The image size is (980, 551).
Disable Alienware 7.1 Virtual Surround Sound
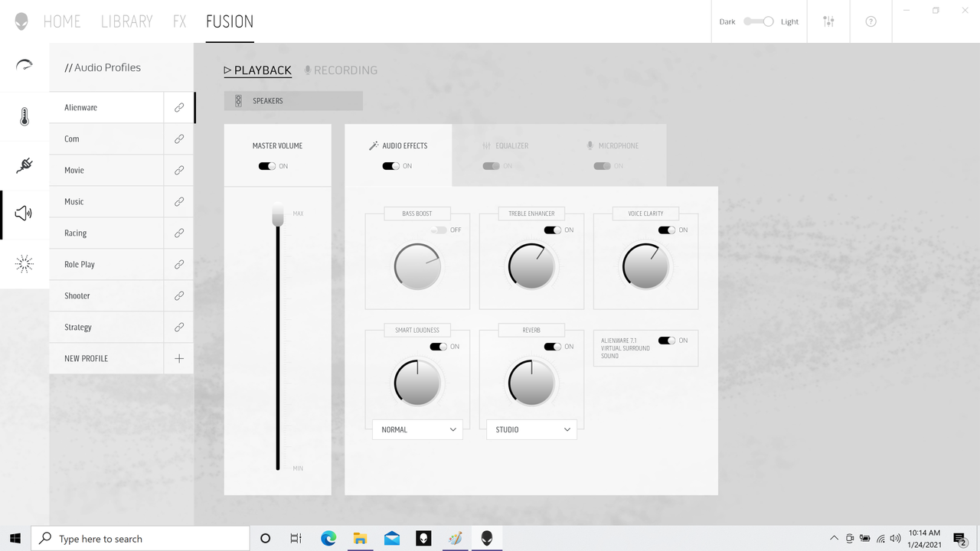point(667,341)
